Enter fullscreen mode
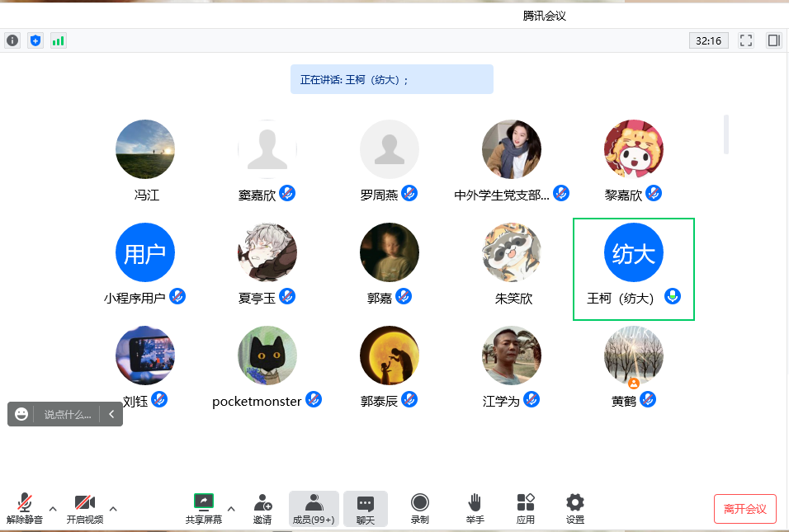This screenshot has height=532, width=789. 746,40
